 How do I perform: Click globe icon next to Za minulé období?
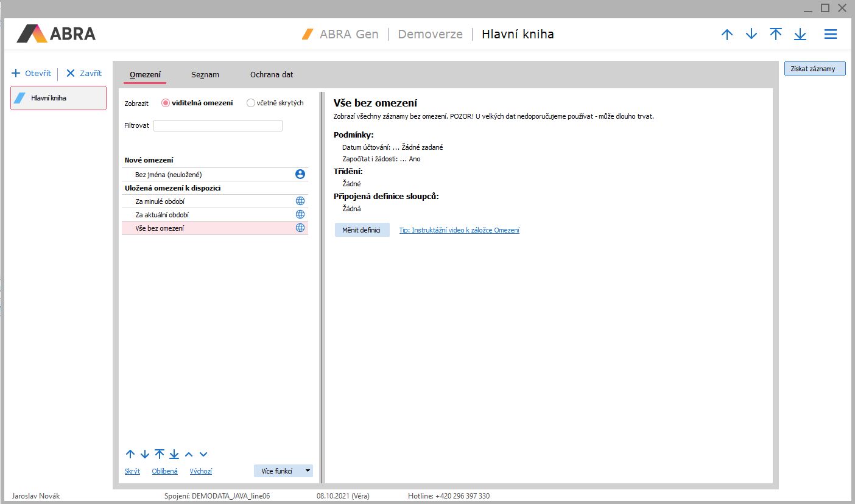[300, 201]
